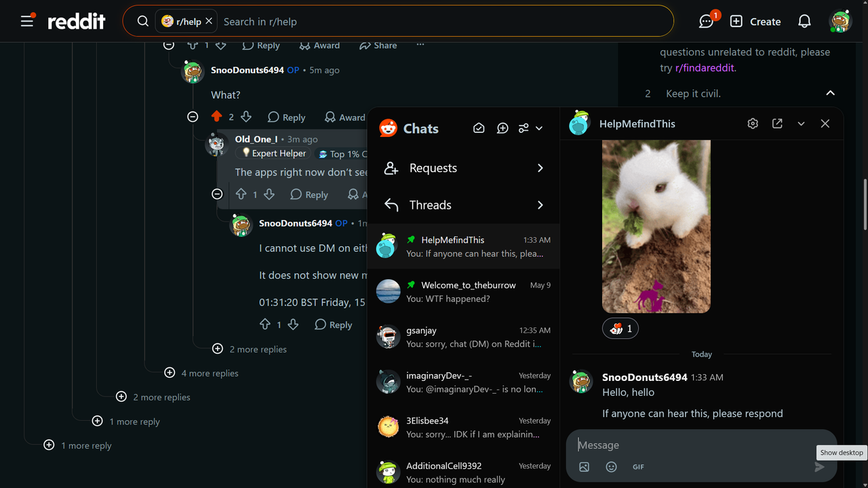Open more options on top comment
Viewport: 868px width, 488px height.
[420, 45]
